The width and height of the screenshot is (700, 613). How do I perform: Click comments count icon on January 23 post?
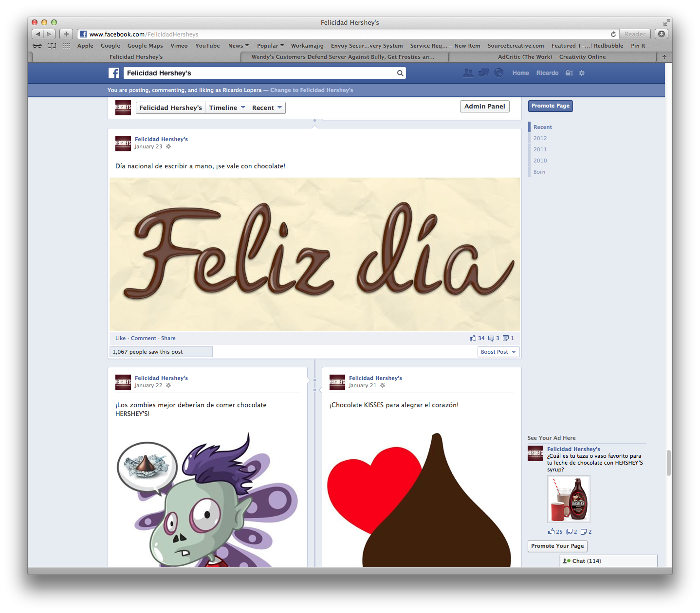(x=491, y=338)
